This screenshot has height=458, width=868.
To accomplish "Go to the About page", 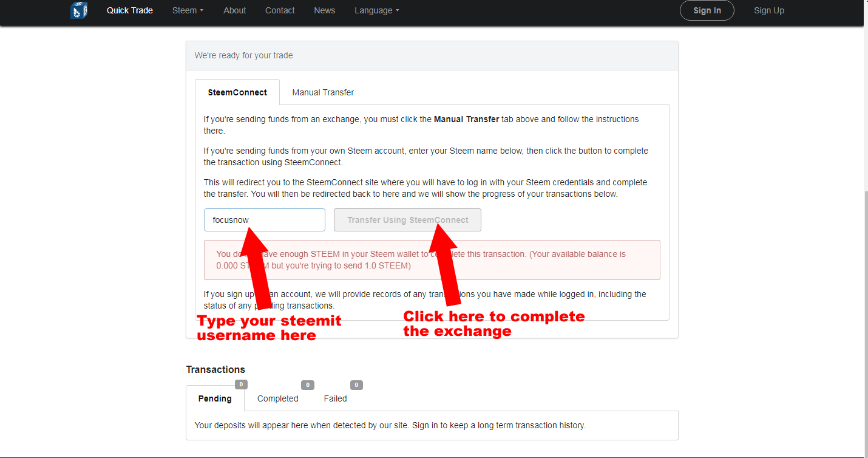I will coord(234,10).
